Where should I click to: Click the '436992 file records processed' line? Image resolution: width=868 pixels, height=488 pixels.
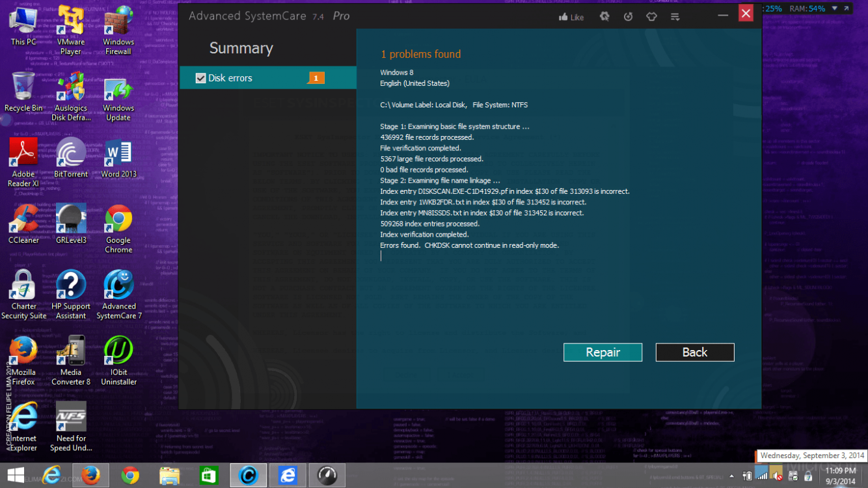427,137
